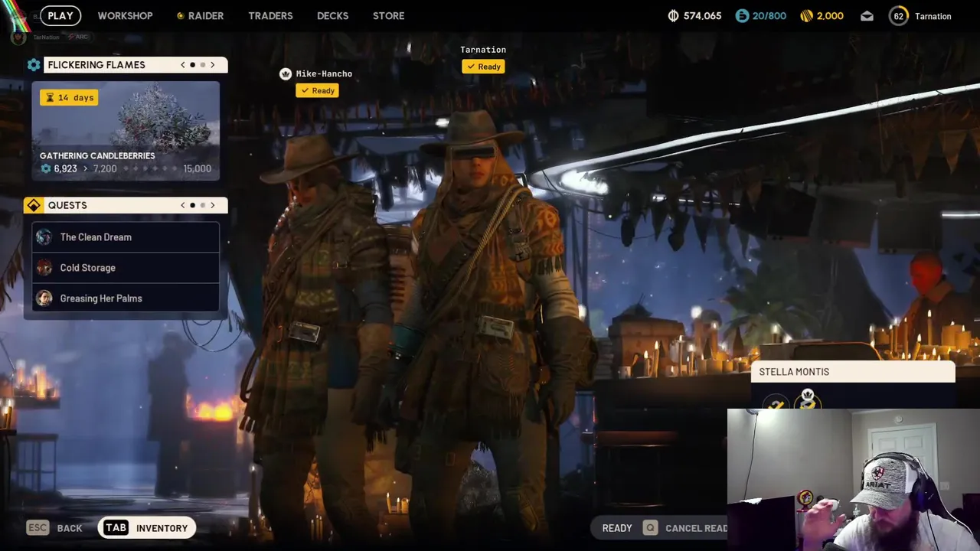Viewport: 980px width, 551px height.
Task: Click the coin currency icon beside 574.065
Action: tap(673, 15)
